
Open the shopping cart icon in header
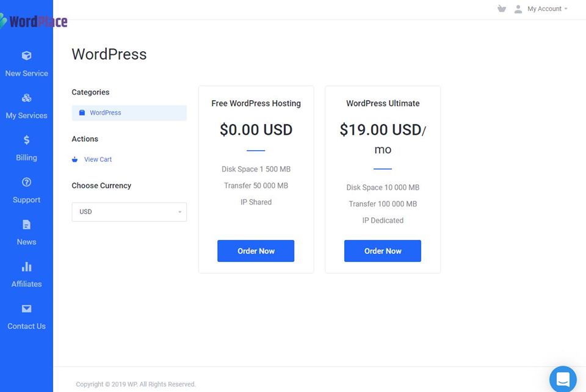coord(502,9)
